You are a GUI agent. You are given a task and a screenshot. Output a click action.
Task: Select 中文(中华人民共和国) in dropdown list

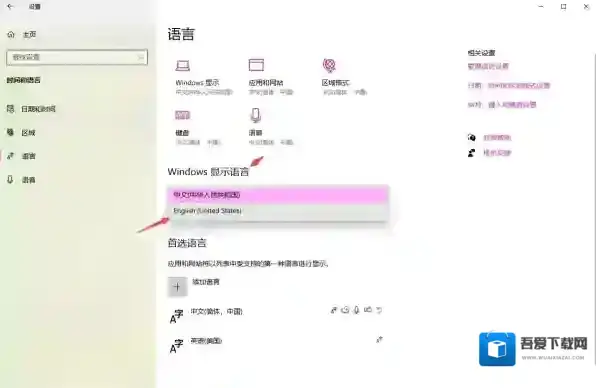(x=279, y=195)
